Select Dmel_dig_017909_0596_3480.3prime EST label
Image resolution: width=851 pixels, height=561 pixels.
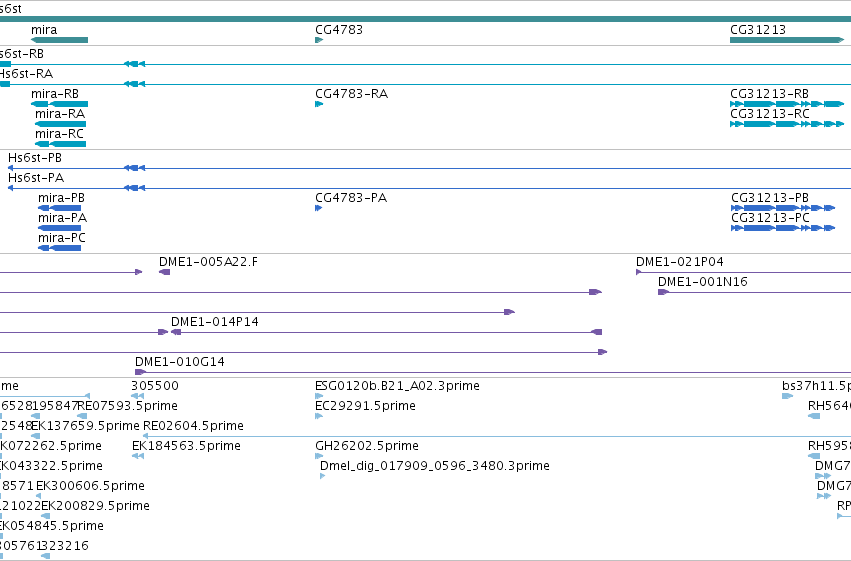435,467
